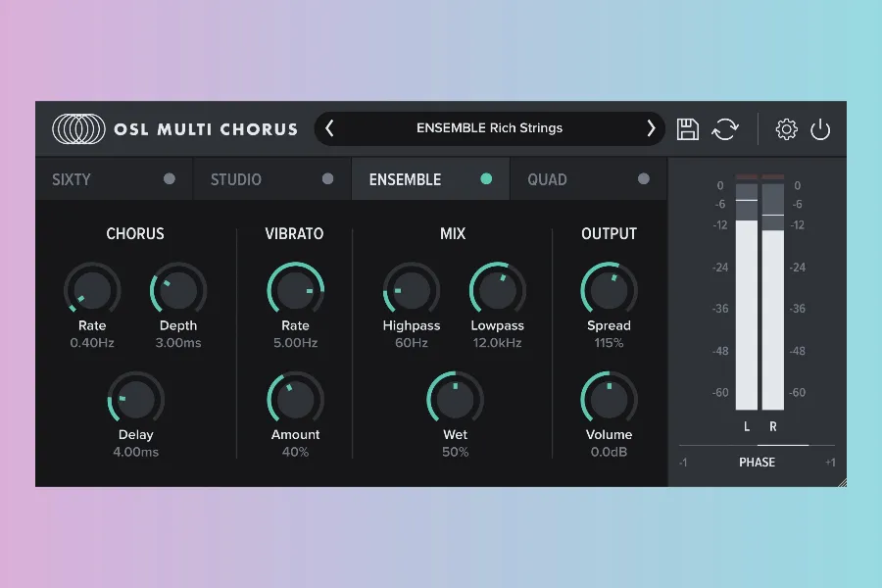Open the ENSEMBLE Rich Strings preset list

point(490,128)
